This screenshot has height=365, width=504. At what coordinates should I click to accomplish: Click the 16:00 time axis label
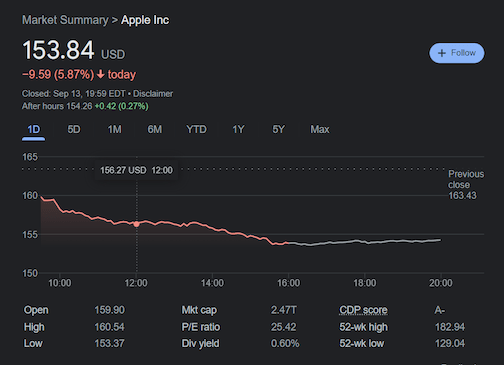click(x=288, y=283)
